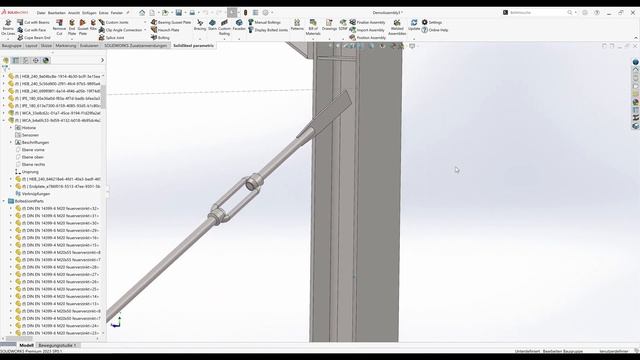Select the Cut with Face tool
640x360 pixels.
(31, 30)
